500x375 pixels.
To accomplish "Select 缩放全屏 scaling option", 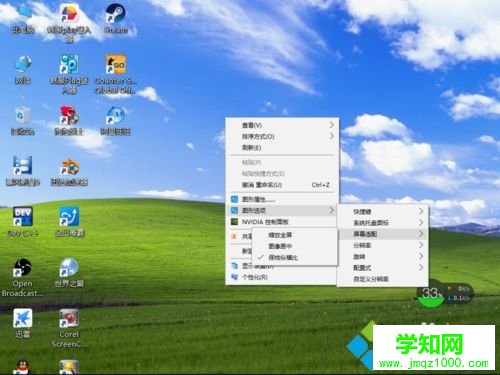I will coord(295,235).
